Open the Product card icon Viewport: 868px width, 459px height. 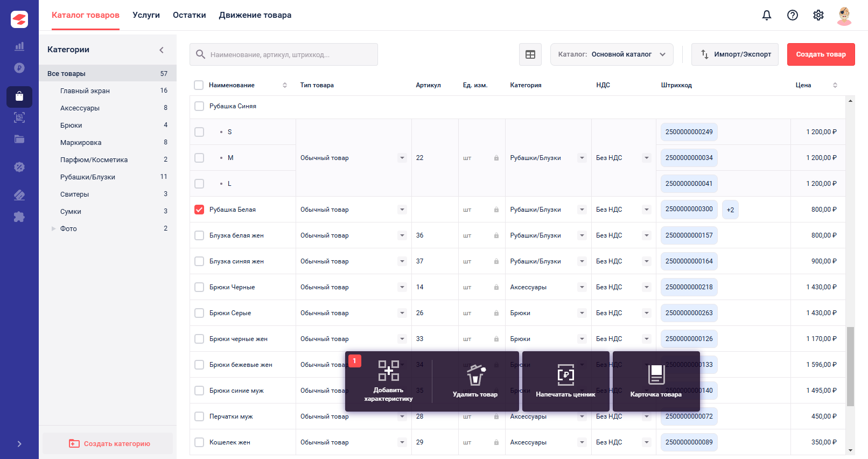[x=656, y=374]
